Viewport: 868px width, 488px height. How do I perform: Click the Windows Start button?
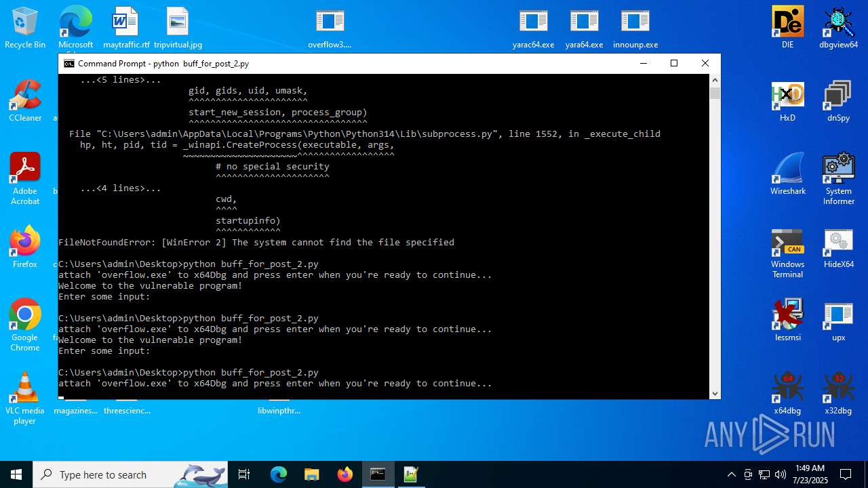click(x=16, y=474)
